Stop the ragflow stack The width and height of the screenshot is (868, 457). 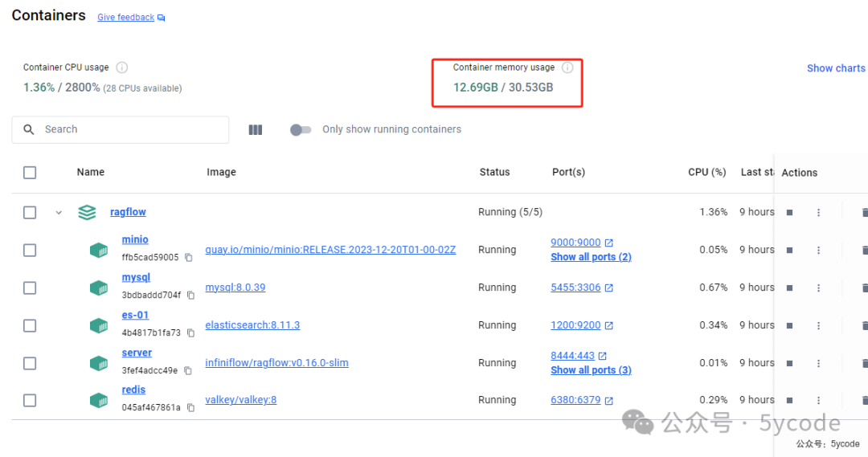(789, 212)
